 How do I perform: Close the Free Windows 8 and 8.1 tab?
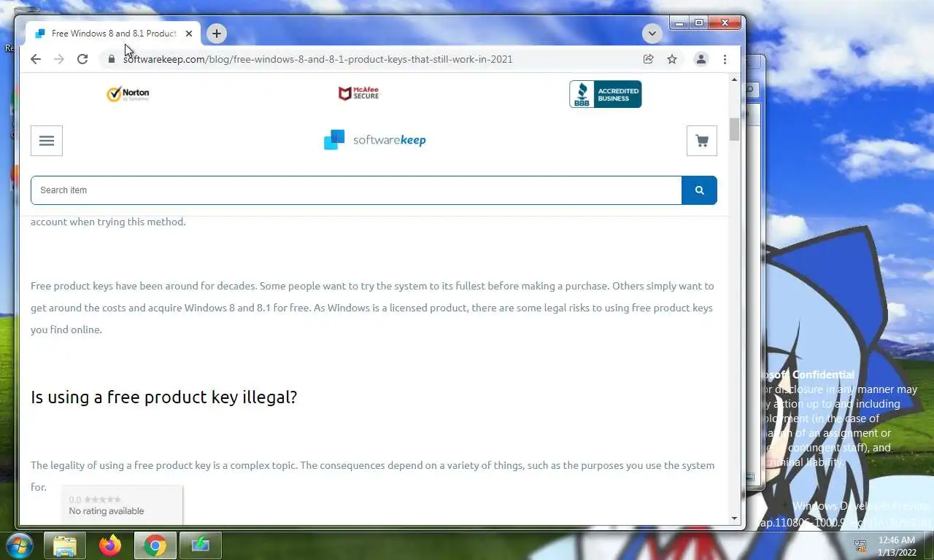(189, 34)
